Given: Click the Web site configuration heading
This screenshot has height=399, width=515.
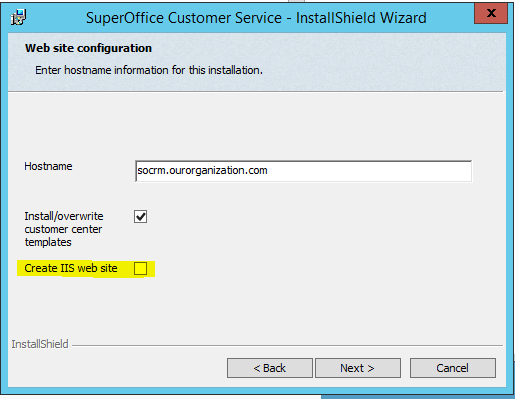Looking at the screenshot, I should (x=88, y=48).
